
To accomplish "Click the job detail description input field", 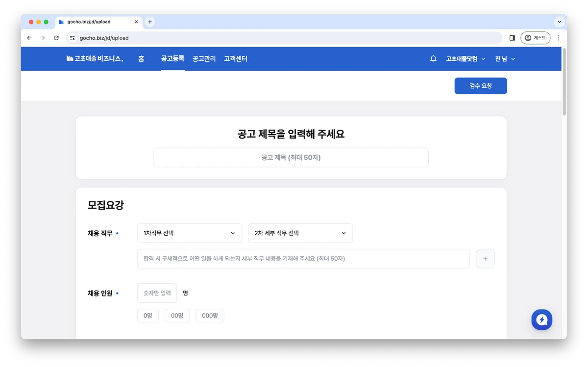I will click(303, 259).
